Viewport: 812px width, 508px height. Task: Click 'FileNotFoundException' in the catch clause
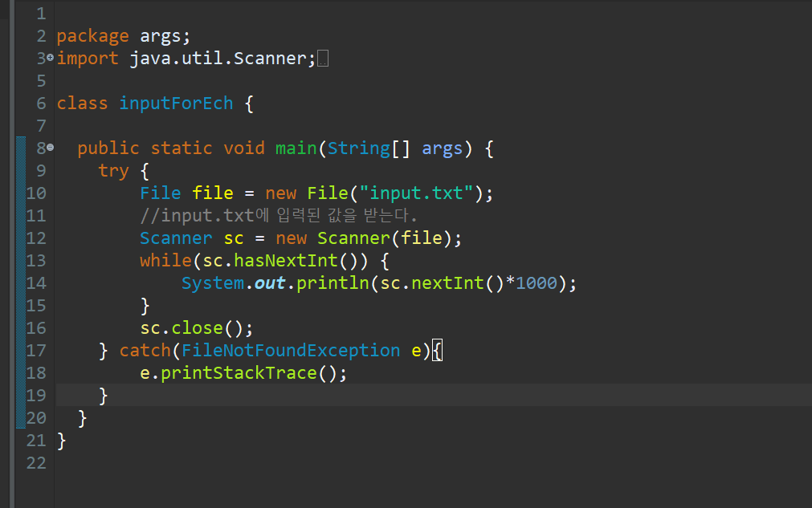(x=291, y=351)
